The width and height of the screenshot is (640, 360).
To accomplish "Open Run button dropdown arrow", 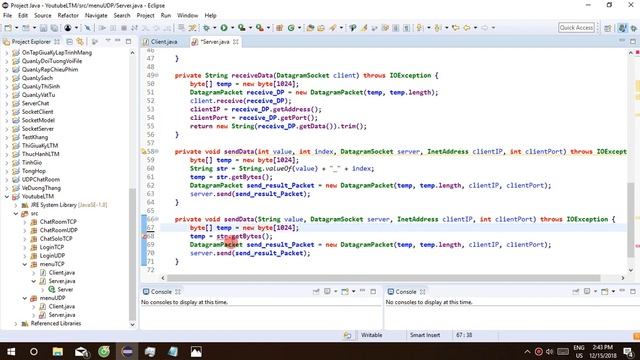I will click(232, 28).
